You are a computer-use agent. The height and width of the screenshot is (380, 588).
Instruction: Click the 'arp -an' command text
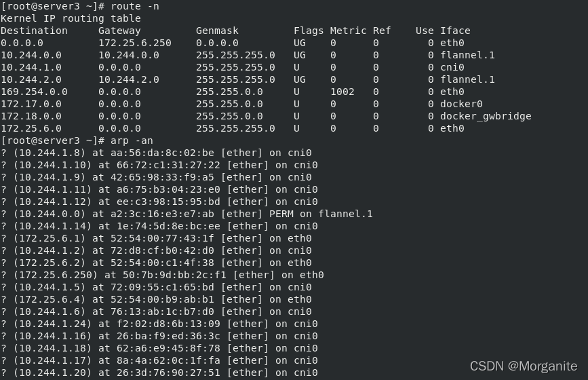tap(132, 140)
